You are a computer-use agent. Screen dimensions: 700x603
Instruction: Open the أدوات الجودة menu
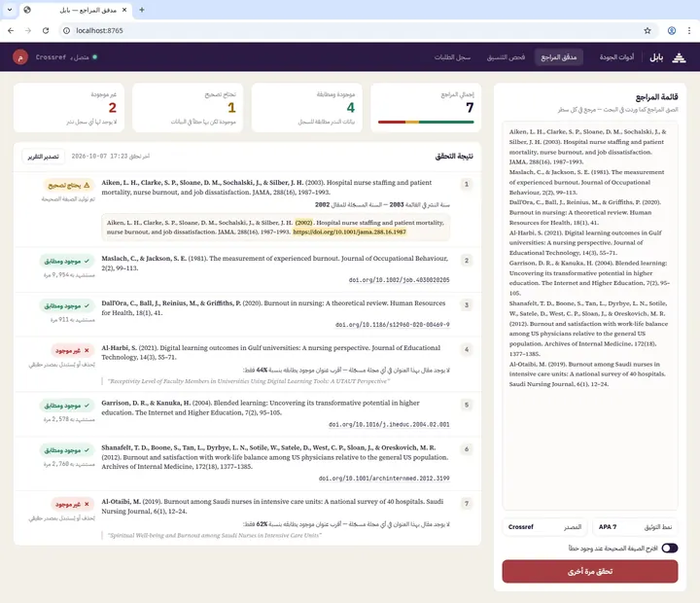[x=616, y=57]
